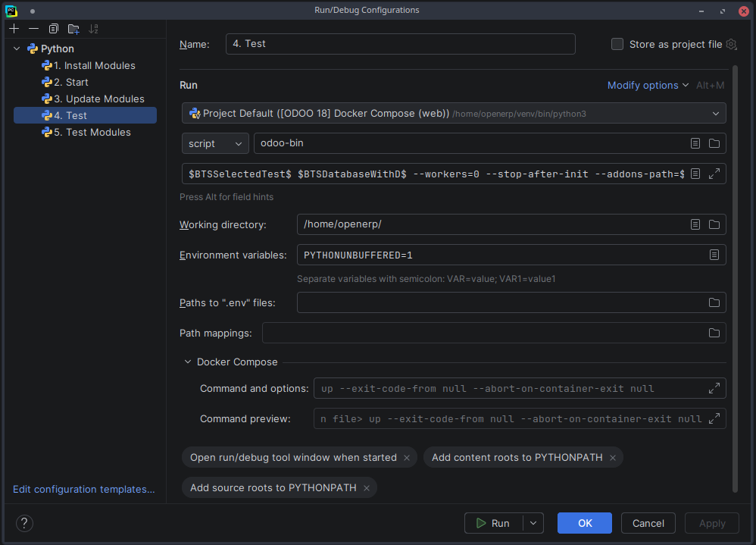Confirm with the OK button
756x545 pixels.
point(584,523)
